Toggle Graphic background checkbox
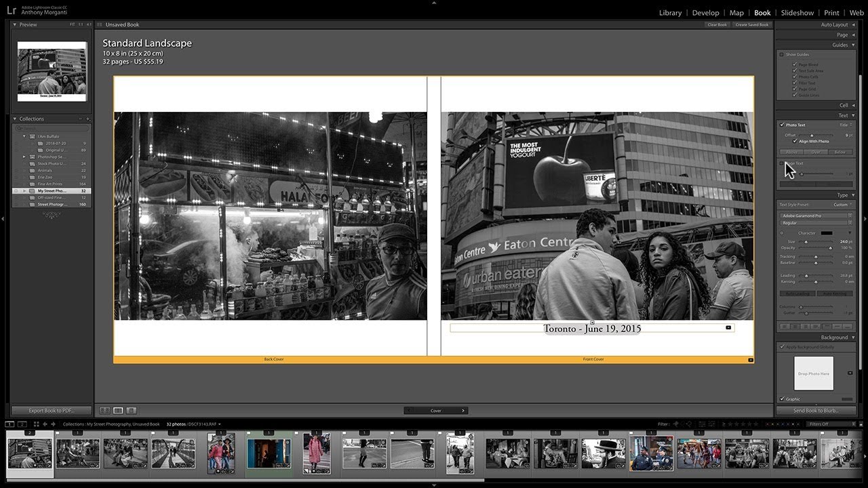Viewport: 868px width, 488px height. (x=782, y=399)
